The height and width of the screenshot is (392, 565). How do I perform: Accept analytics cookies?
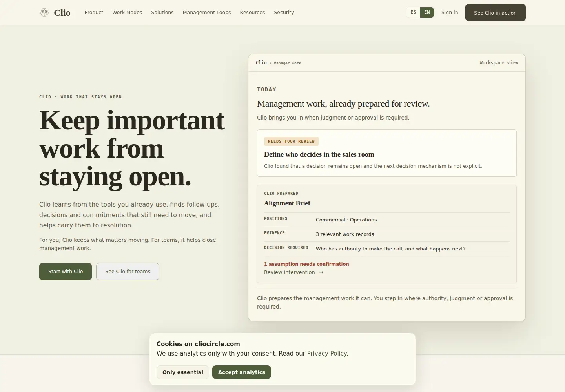click(x=242, y=372)
